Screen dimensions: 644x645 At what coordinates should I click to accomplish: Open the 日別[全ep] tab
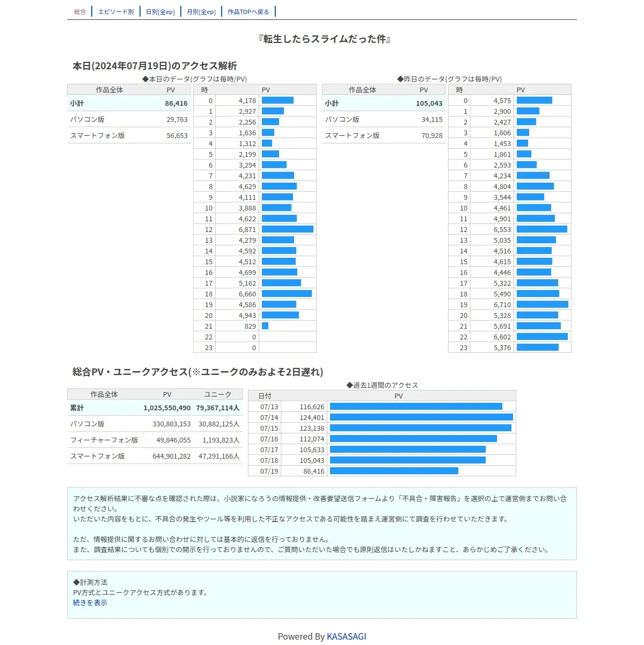[x=160, y=12]
